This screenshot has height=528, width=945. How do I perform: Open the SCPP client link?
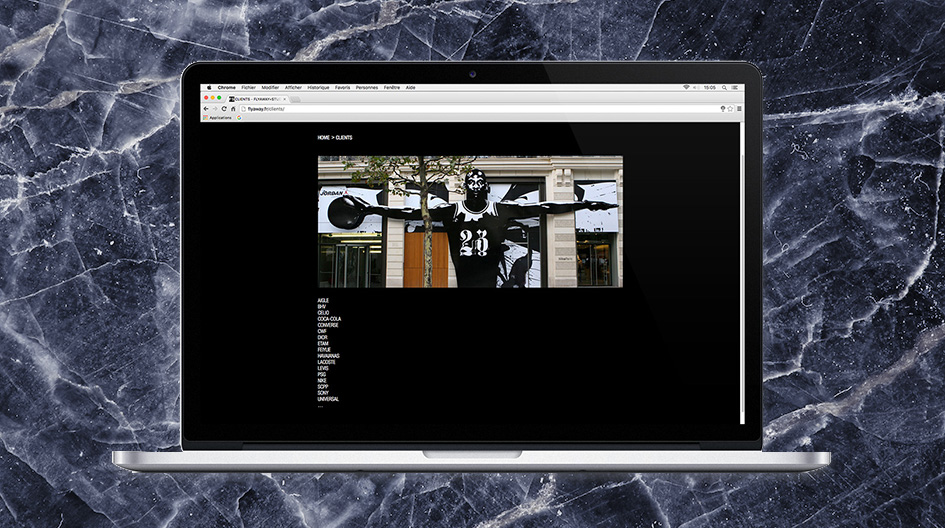tap(322, 387)
